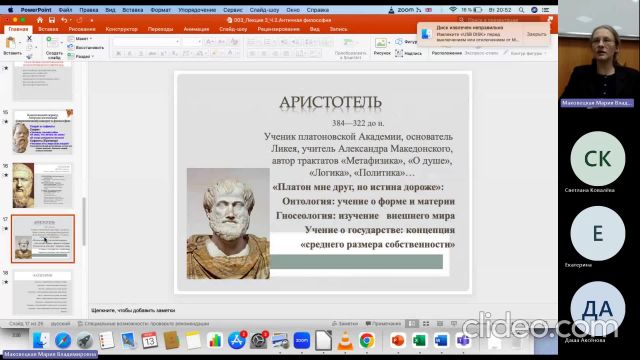
Task: Switch to normal view in status bar
Action: pyautogui.click(x=412, y=323)
